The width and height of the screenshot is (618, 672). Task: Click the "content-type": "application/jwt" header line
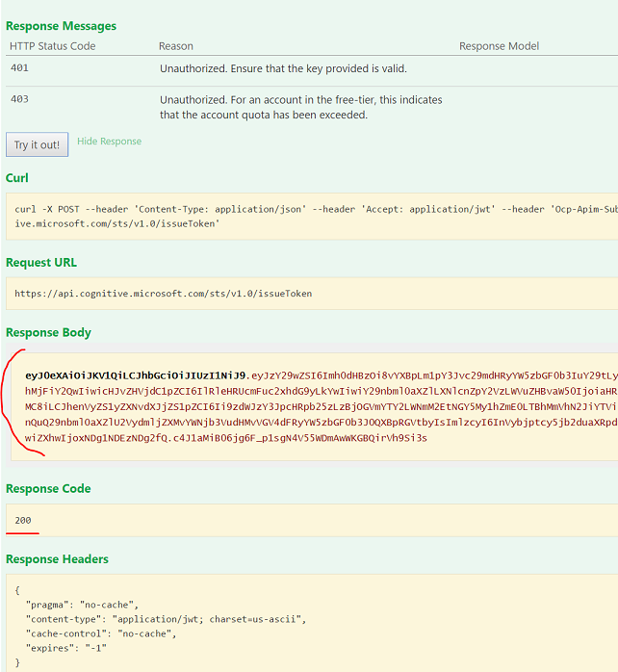click(166, 619)
